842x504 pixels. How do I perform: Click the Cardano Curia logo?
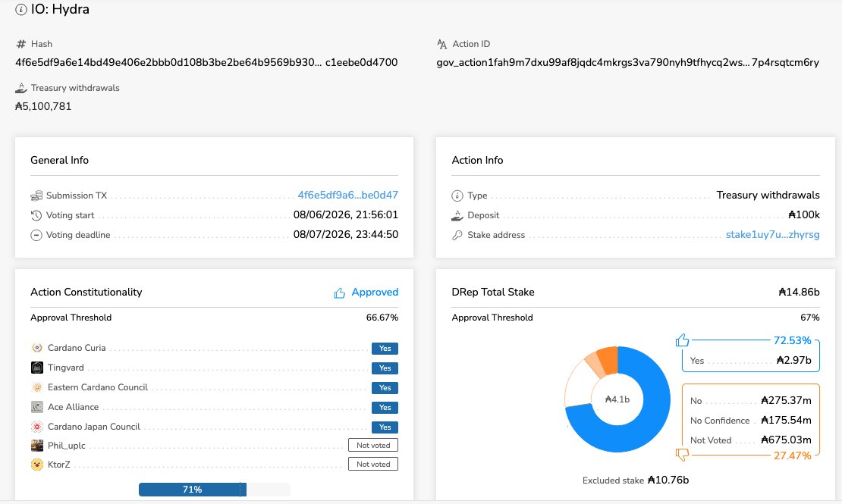click(37, 348)
